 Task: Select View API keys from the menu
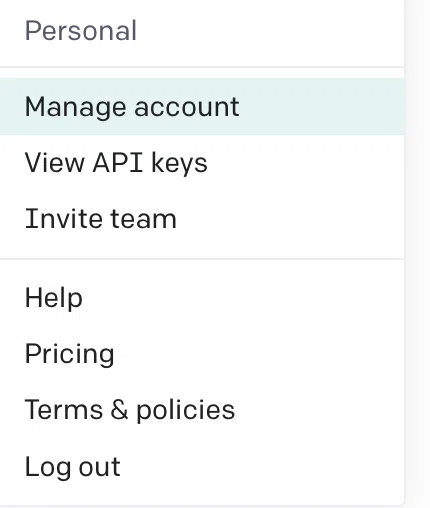[202, 163]
